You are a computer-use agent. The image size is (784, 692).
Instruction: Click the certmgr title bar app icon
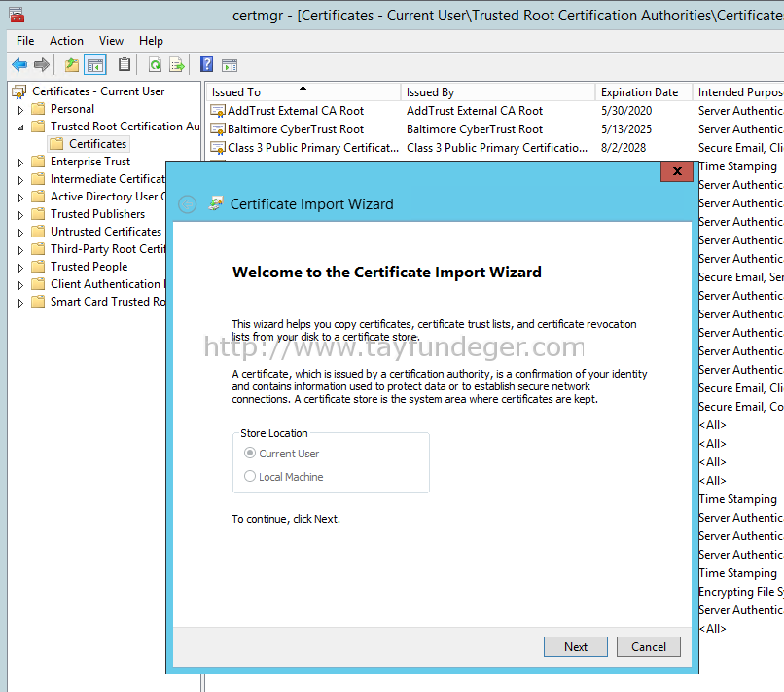pos(17,15)
